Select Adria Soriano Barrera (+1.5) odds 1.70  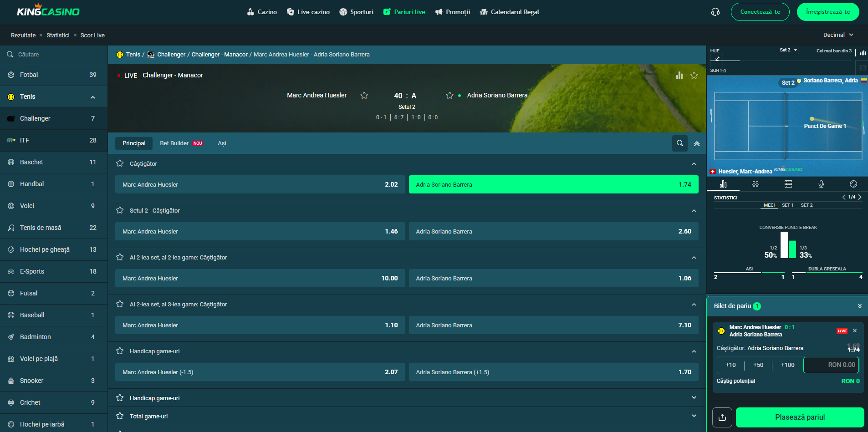click(554, 372)
